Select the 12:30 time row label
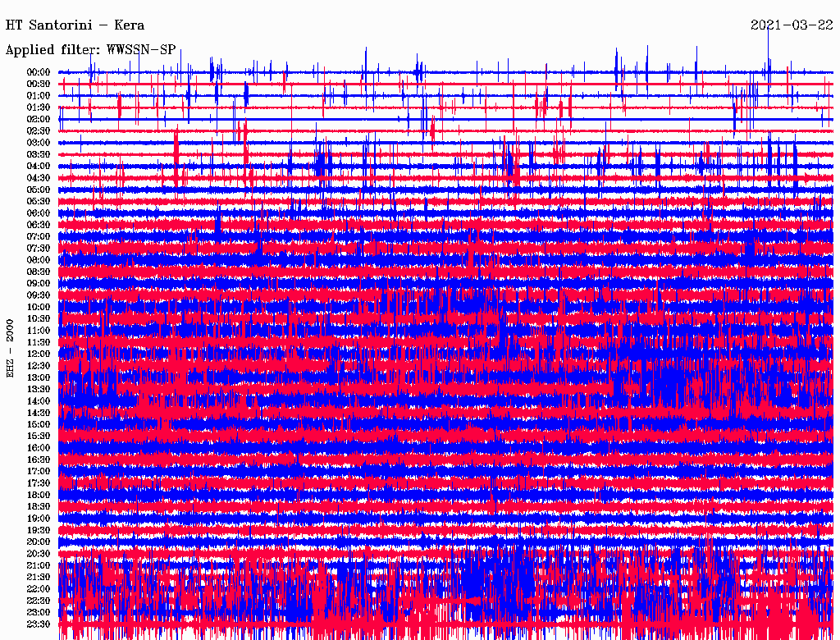The height and width of the screenshot is (640, 840). (39, 366)
